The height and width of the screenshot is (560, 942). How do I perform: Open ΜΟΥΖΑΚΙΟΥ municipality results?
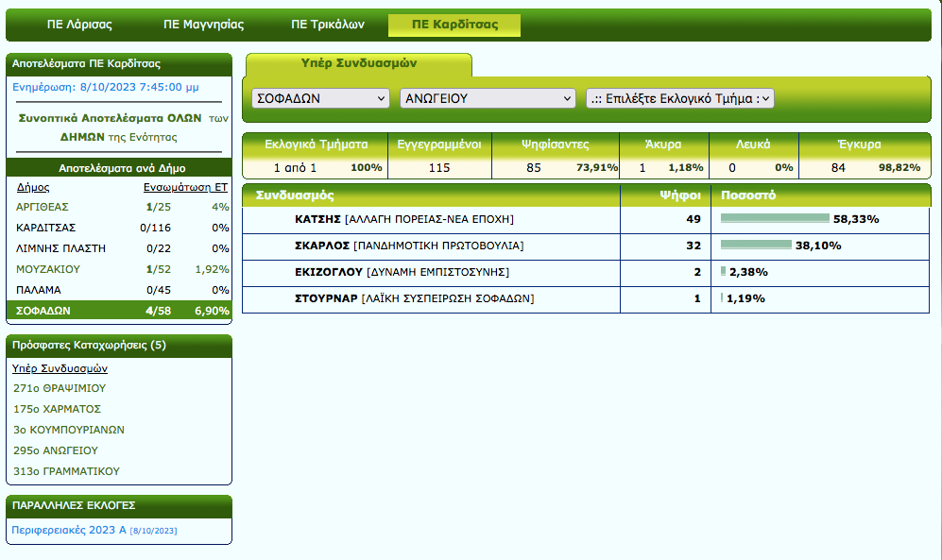tap(48, 269)
